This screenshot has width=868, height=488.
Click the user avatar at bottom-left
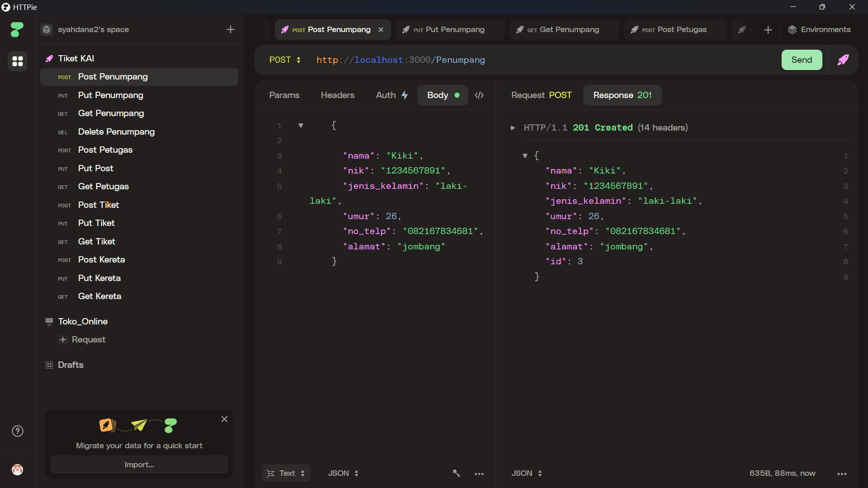17,470
